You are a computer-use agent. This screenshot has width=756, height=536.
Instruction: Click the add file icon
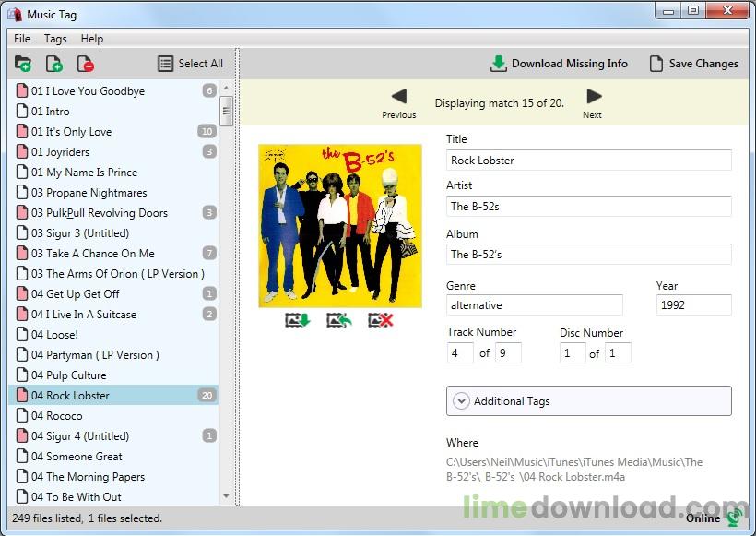[54, 64]
